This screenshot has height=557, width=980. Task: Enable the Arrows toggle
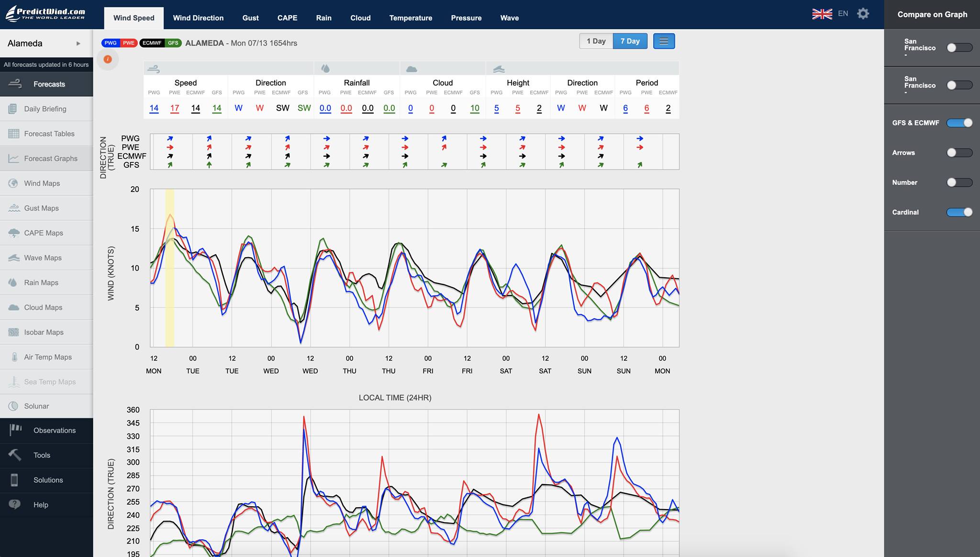[959, 153]
